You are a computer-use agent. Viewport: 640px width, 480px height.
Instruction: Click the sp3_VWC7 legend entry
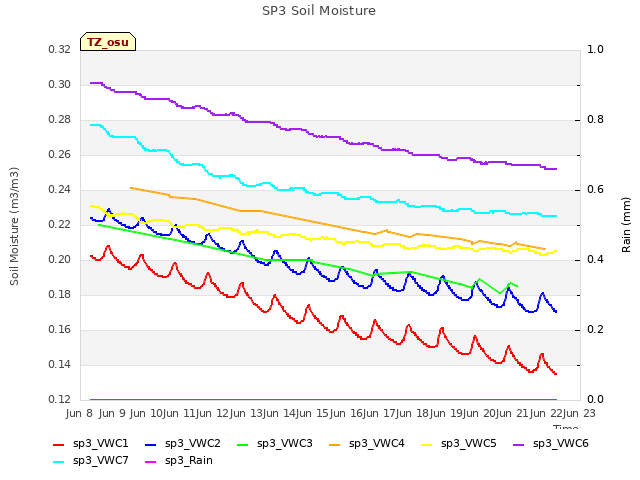(91, 461)
